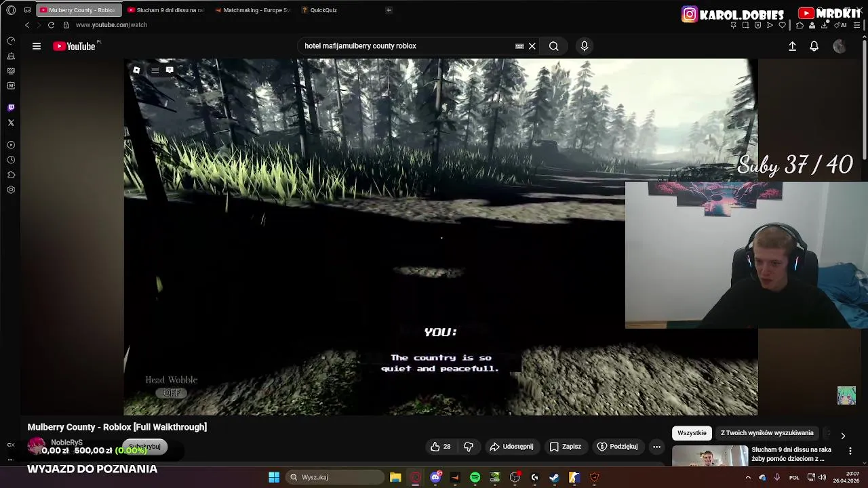Open options for the Słucham 9 dni suggested video
The image size is (868, 488).
click(850, 451)
